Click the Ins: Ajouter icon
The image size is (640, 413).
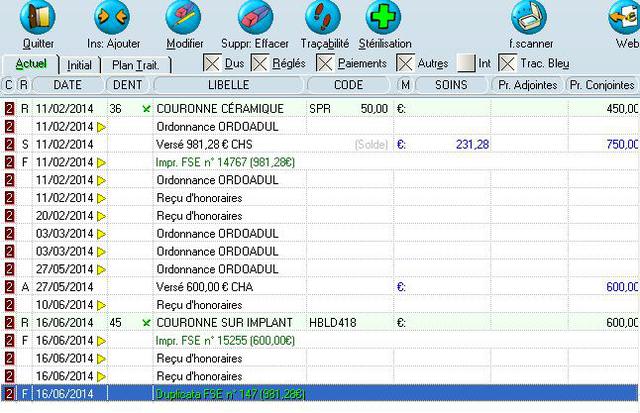click(111, 18)
